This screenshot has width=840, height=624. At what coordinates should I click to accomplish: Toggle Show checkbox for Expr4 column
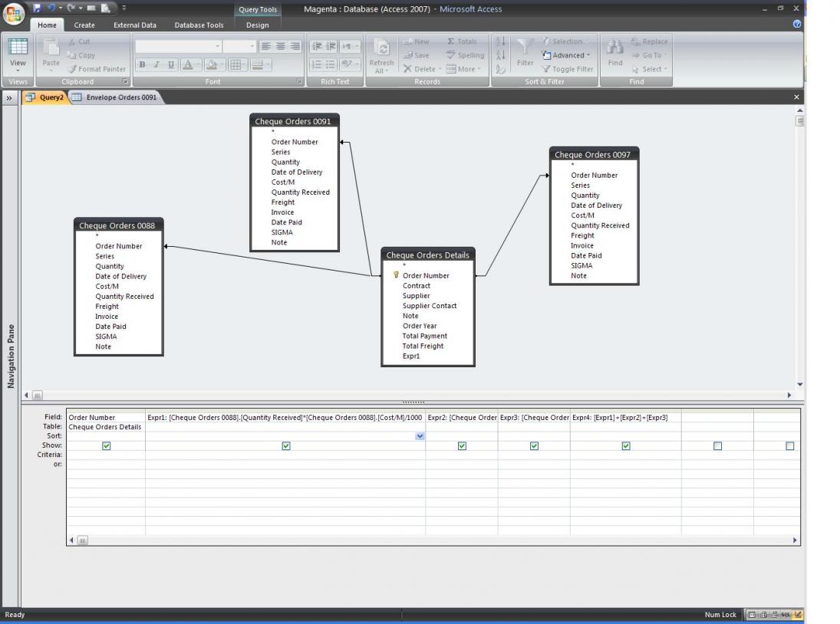pos(626,446)
